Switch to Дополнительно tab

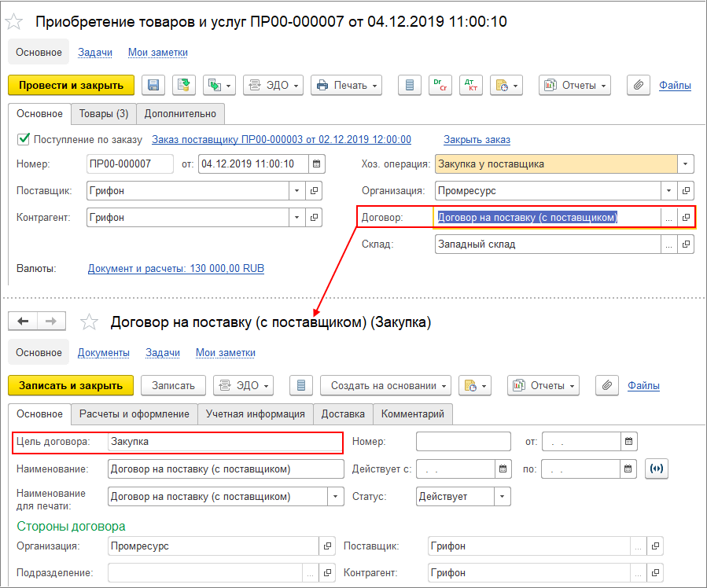(x=180, y=113)
